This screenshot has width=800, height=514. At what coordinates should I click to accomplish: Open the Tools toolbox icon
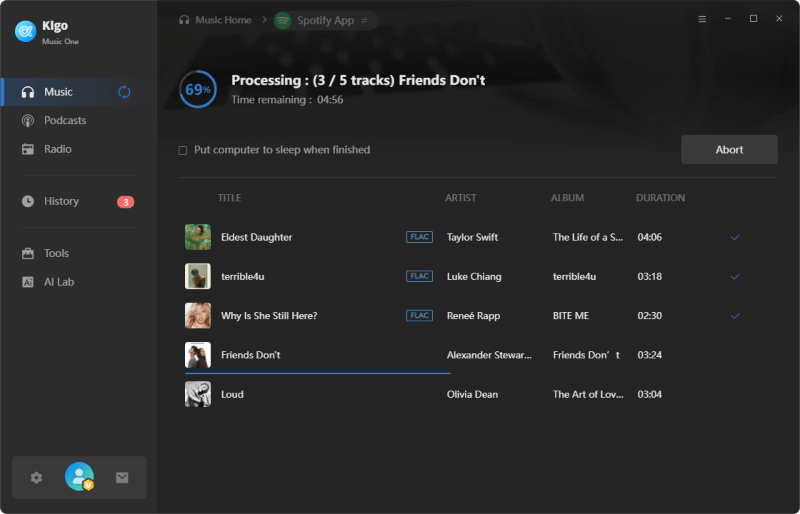click(x=28, y=253)
